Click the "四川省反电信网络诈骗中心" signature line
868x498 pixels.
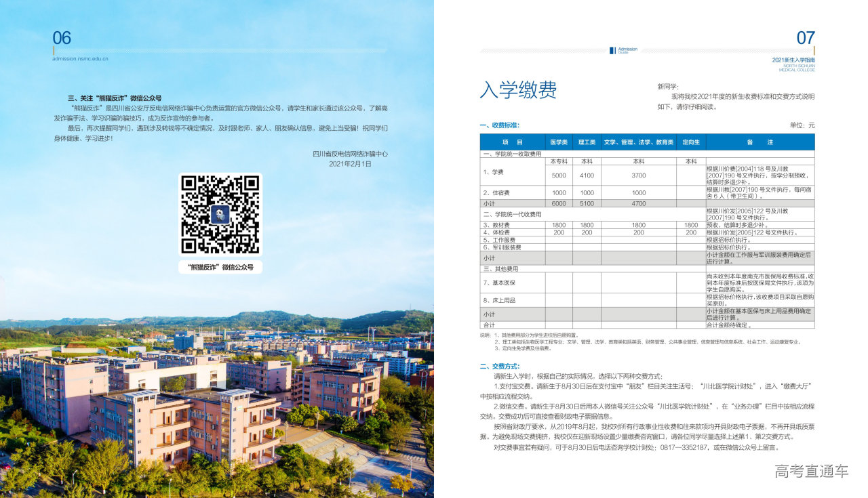coord(350,154)
